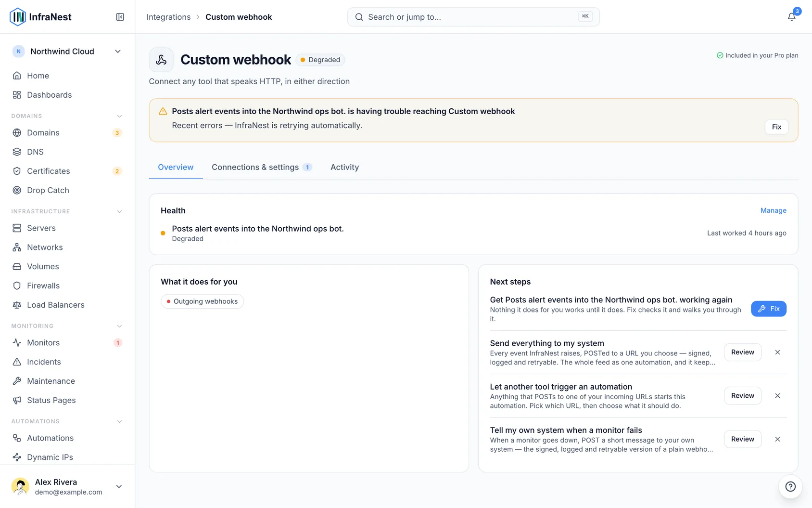The image size is (812, 508).
Task: Select the Overview tab
Action: [176, 167]
